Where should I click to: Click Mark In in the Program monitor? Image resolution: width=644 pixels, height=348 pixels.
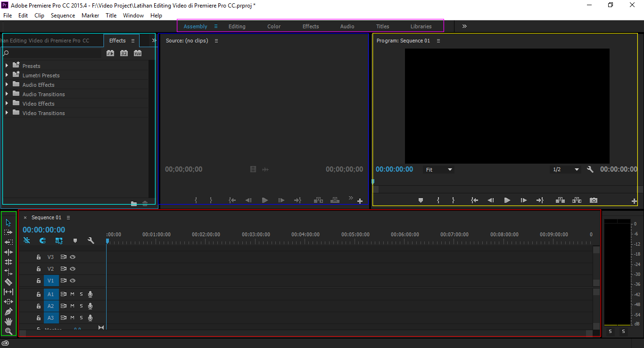click(438, 200)
